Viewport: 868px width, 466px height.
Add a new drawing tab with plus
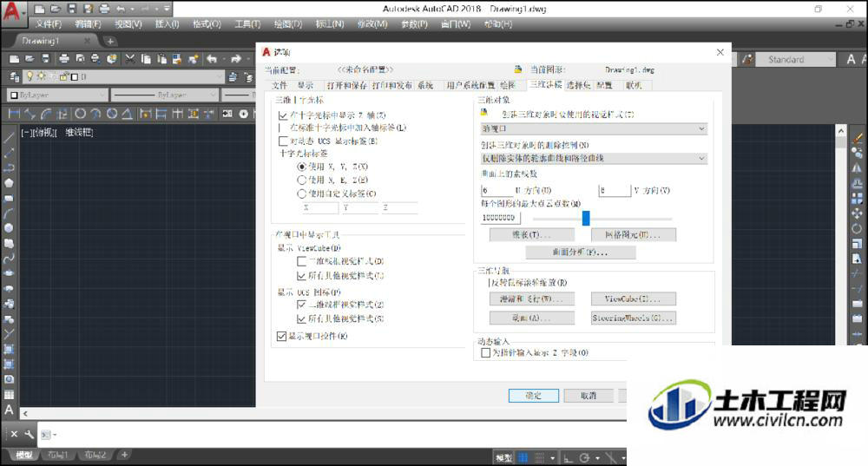(x=109, y=41)
